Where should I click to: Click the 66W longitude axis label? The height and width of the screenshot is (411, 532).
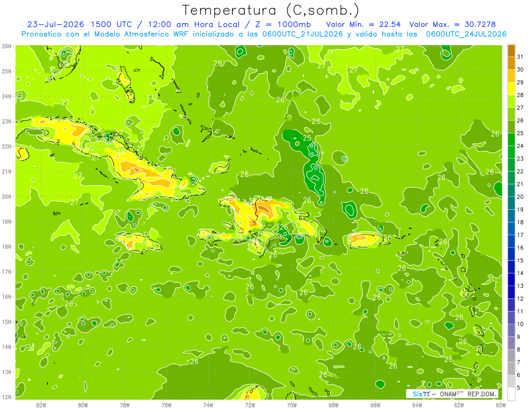[375, 405]
